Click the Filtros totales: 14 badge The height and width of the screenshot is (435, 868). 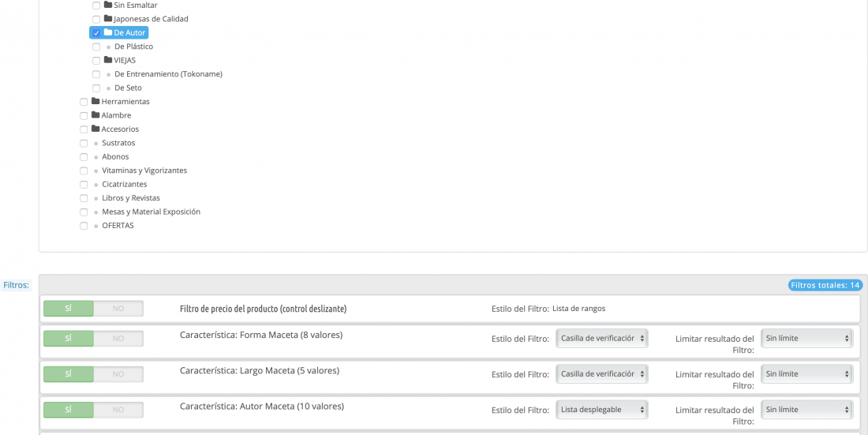(825, 285)
